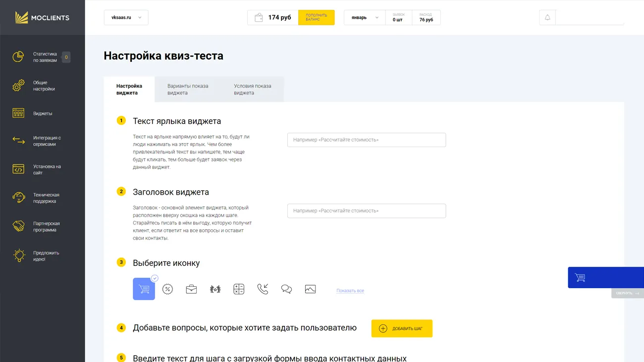Switch to Варианты показа виджета tab
The image size is (644, 362).
pyautogui.click(x=188, y=90)
